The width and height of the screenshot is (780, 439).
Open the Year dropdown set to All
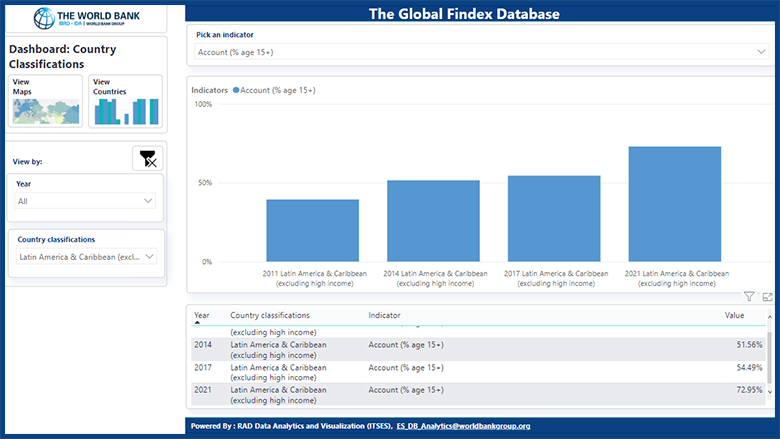(85, 201)
